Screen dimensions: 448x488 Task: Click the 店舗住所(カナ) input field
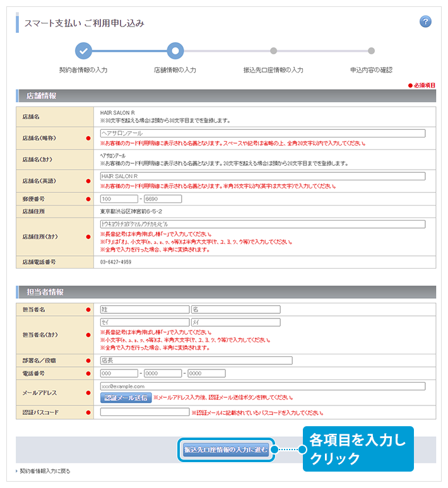[262, 224]
